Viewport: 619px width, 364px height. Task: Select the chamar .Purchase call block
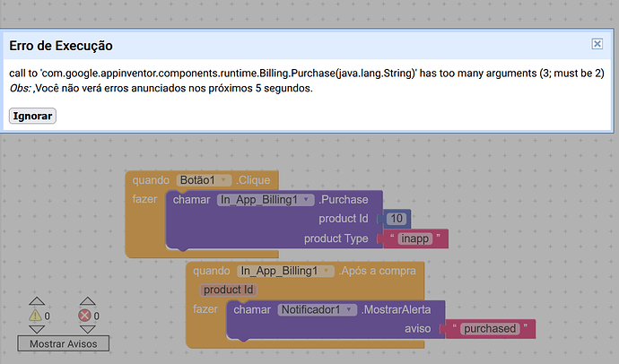click(x=192, y=200)
